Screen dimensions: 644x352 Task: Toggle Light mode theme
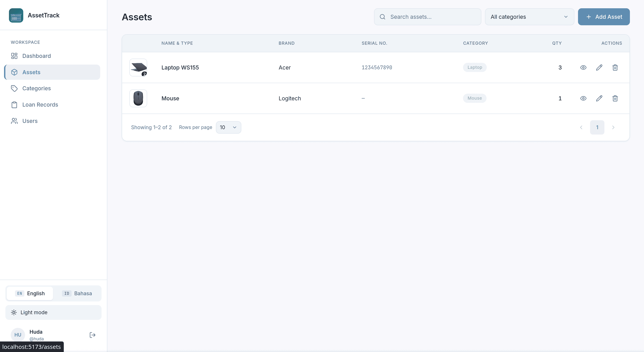pos(53,312)
